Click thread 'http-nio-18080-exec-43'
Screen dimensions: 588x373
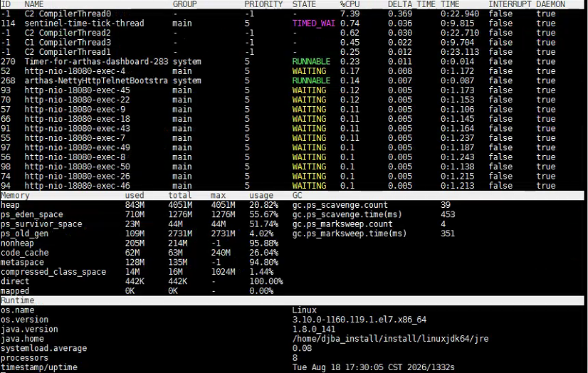(x=78, y=129)
